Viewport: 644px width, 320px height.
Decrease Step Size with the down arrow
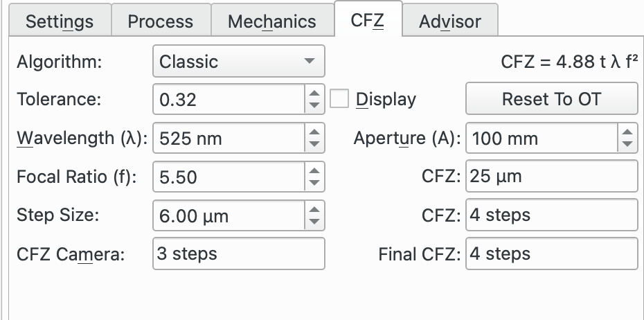pyautogui.click(x=314, y=222)
